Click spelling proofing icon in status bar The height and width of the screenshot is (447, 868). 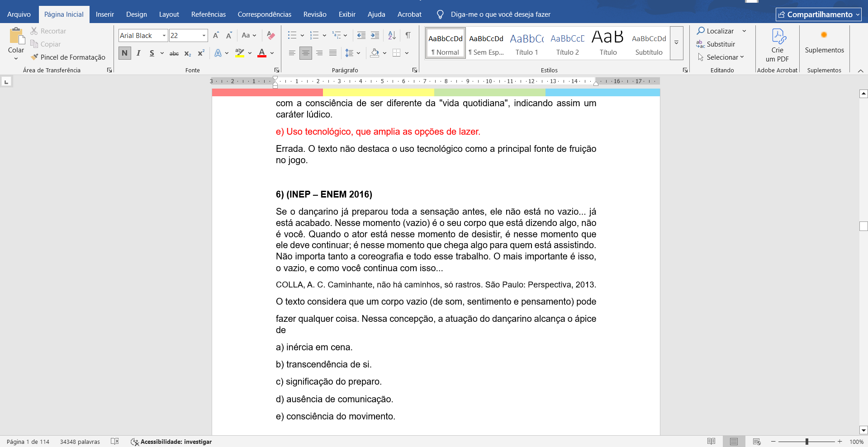tap(115, 442)
